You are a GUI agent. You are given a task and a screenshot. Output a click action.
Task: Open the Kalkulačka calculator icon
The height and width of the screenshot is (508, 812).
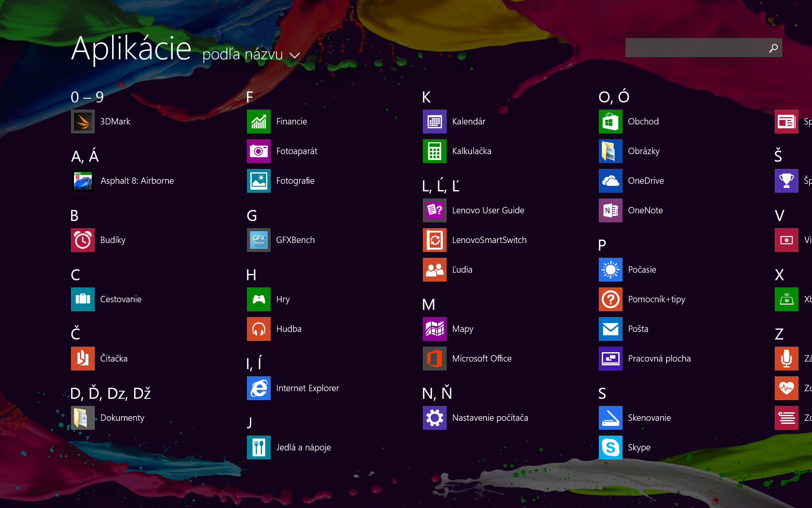pos(435,151)
